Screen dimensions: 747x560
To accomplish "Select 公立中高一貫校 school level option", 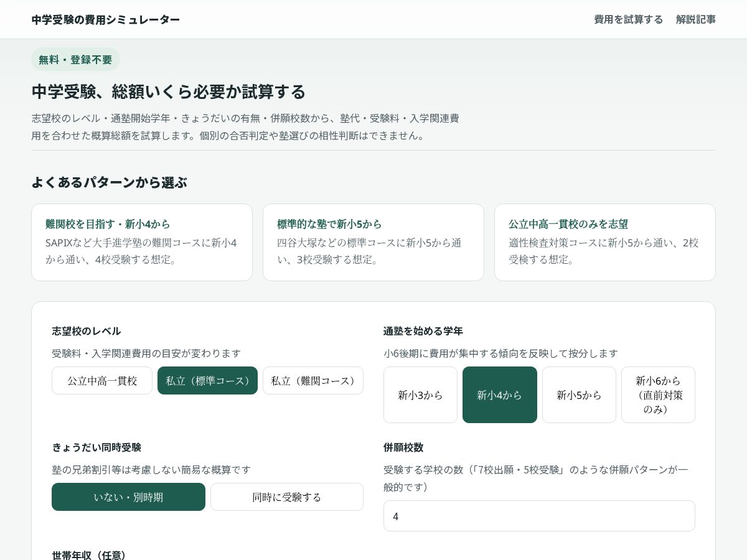I will coord(102,380).
